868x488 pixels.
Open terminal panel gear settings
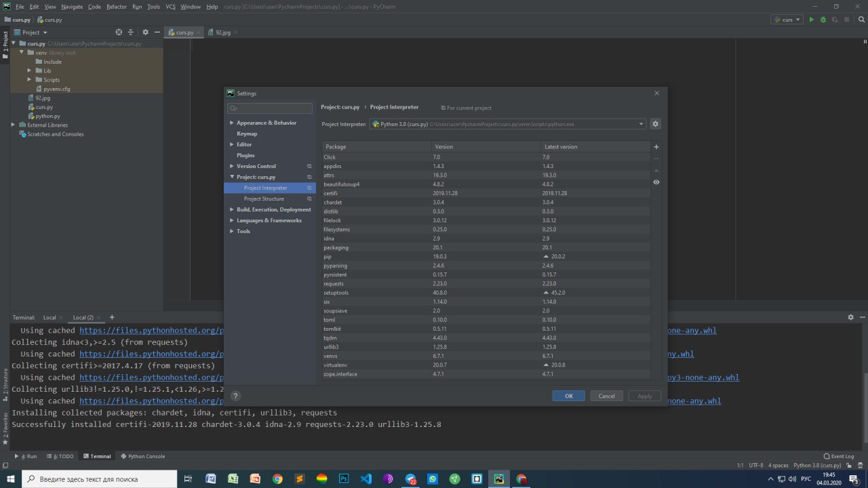[850, 317]
